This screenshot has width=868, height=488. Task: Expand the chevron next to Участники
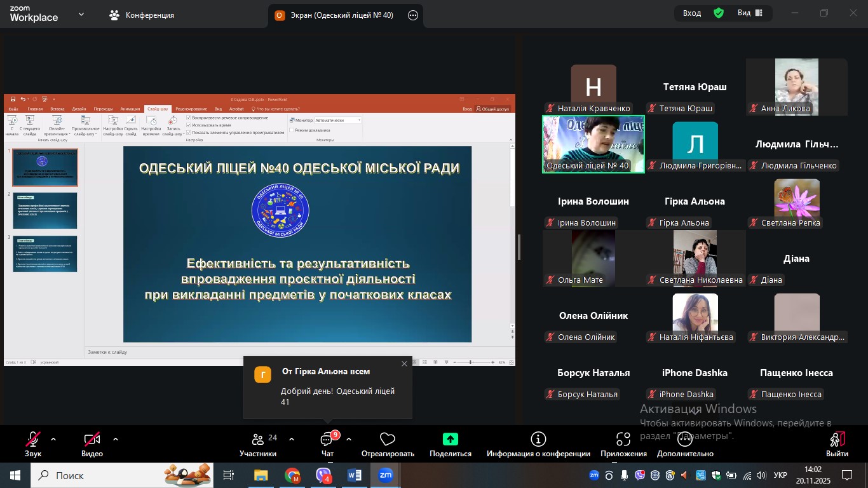coord(292,439)
